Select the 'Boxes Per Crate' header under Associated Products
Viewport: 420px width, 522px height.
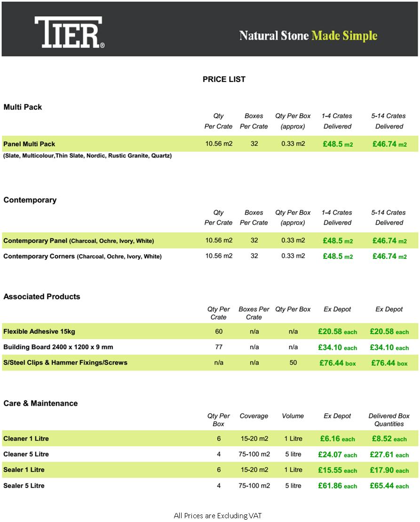(x=254, y=313)
